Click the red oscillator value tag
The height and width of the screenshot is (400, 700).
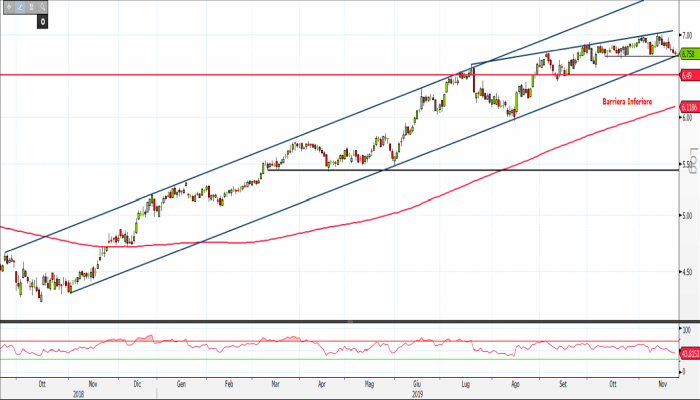click(688, 353)
